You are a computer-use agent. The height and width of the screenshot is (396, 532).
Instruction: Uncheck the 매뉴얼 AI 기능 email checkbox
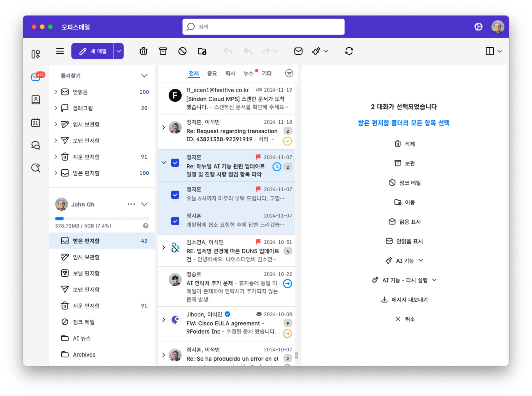[x=175, y=163]
